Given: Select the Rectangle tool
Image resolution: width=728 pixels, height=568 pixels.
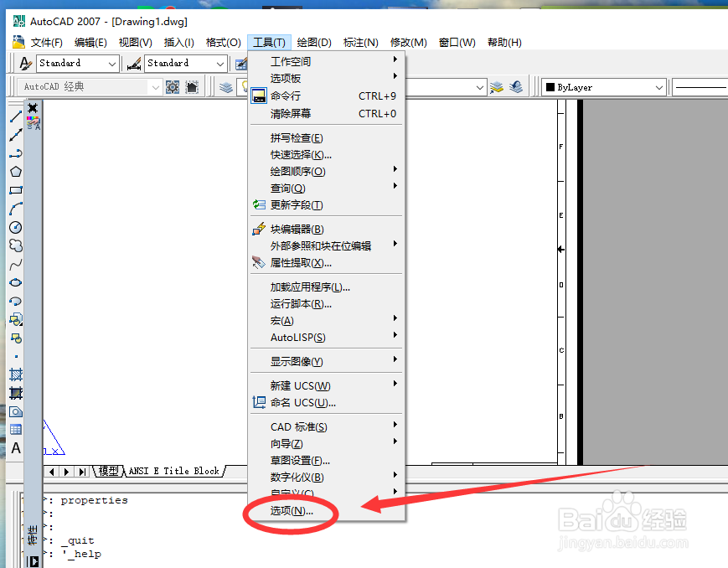Looking at the screenshot, I should [16, 190].
